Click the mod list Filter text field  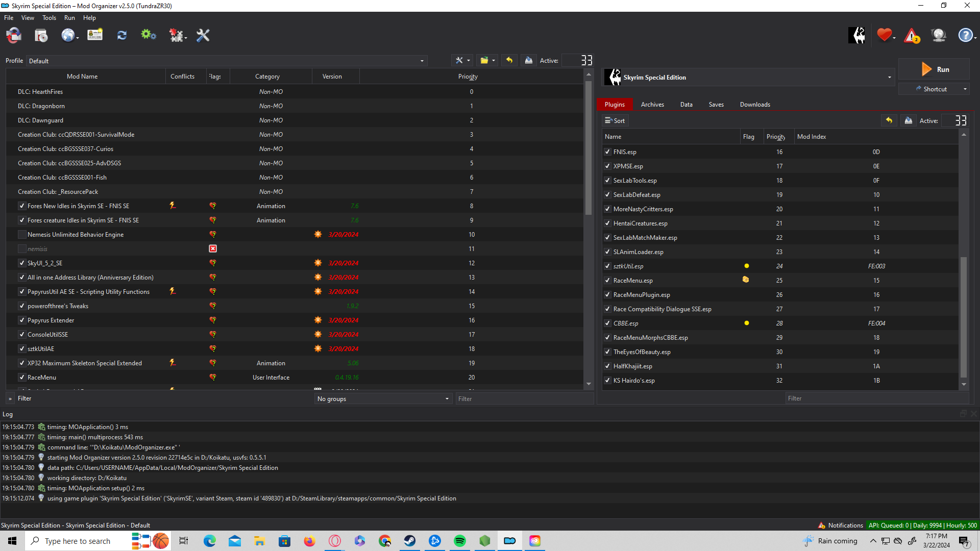pos(524,398)
